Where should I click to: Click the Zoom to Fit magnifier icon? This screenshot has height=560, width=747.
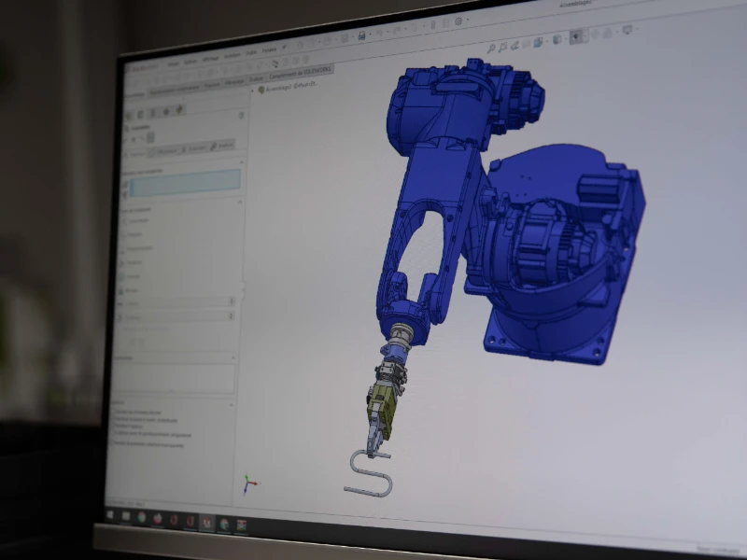tap(491, 49)
